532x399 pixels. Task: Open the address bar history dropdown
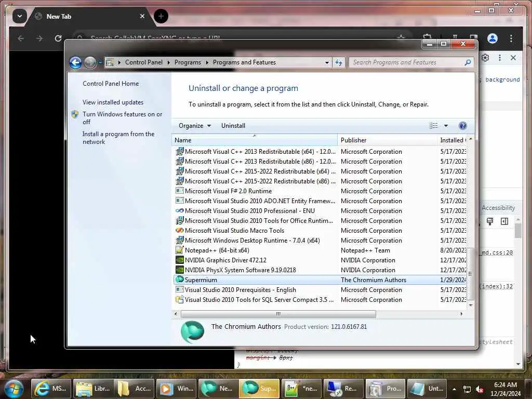pyautogui.click(x=327, y=62)
